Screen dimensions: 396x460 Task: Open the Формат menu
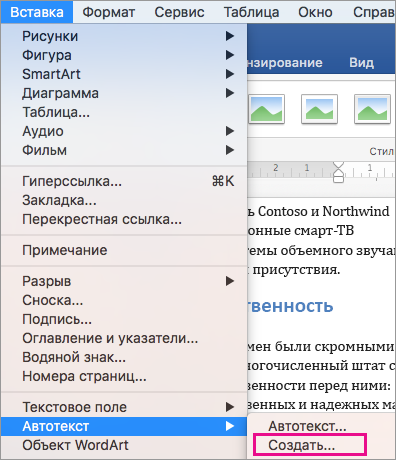[109, 12]
